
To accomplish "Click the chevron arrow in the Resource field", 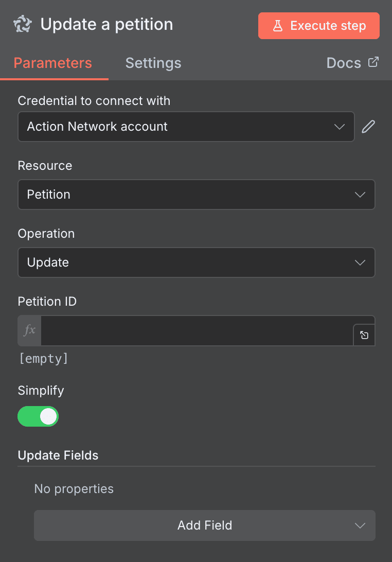I will 360,195.
